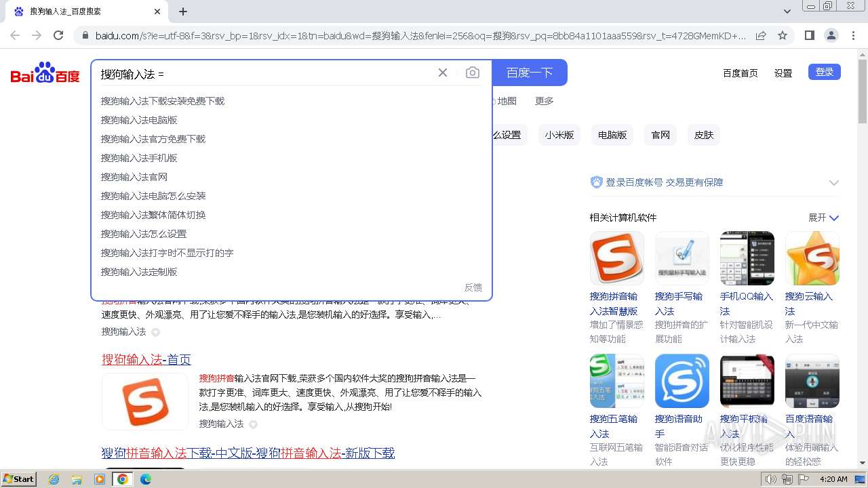Screen dimensions: 868x488
Task: Open Chrome profile menu
Action: (x=831, y=35)
